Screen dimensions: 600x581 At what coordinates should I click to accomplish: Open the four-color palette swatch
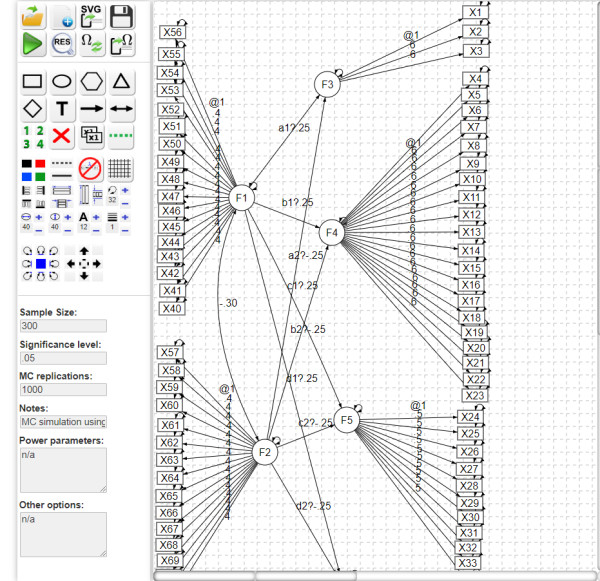[x=33, y=167]
